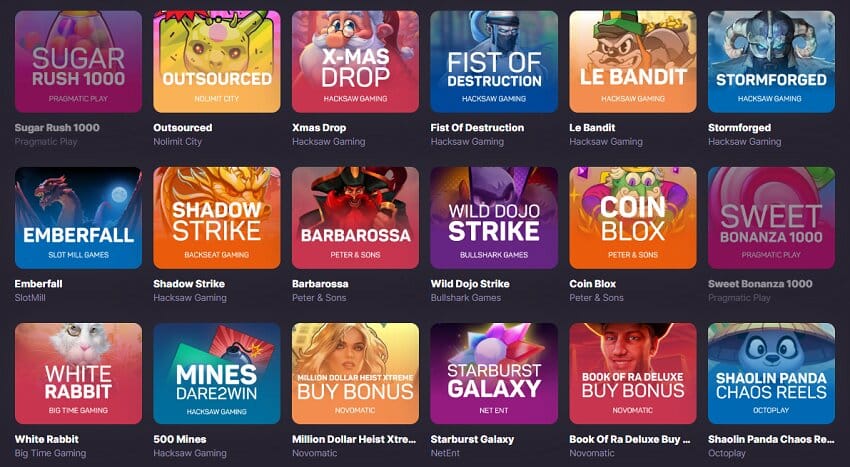Click the Nolimit City provider link
The height and width of the screenshot is (467, 850).
tap(177, 142)
